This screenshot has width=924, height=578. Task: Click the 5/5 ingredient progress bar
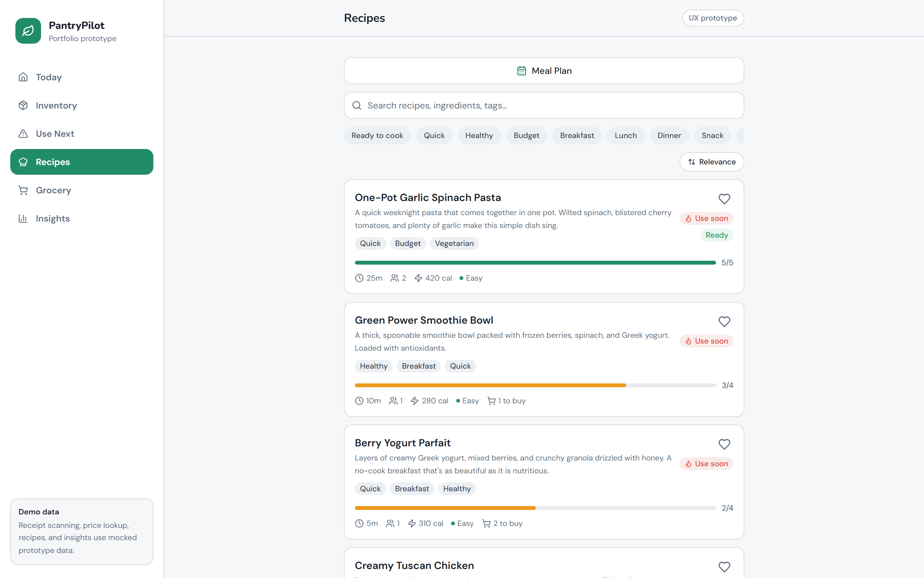(x=535, y=263)
